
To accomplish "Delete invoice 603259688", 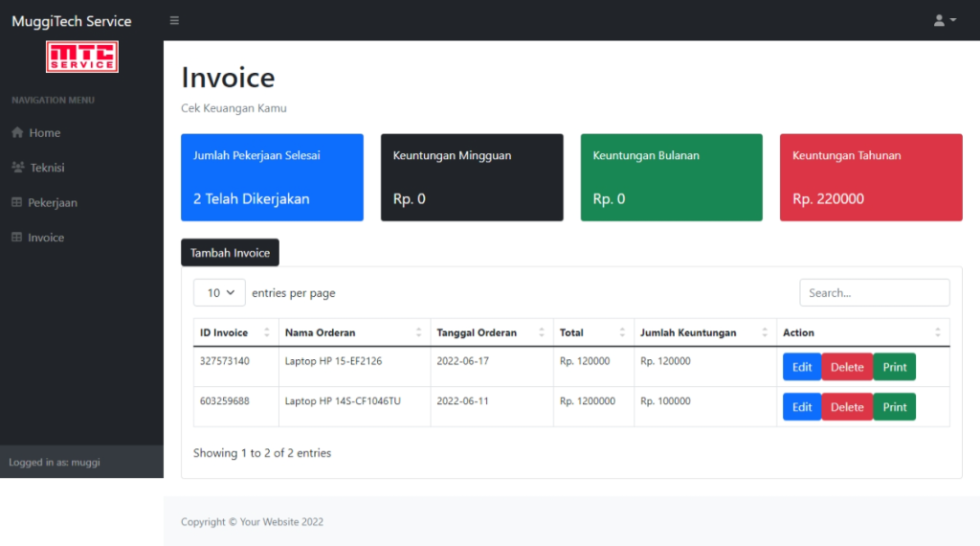I will (847, 407).
